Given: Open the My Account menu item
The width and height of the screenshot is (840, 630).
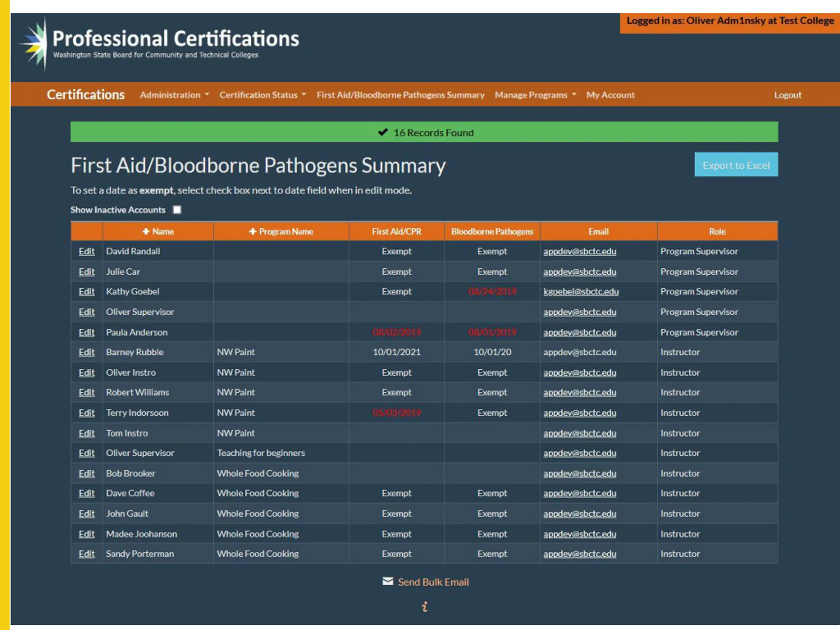Looking at the screenshot, I should (x=610, y=95).
